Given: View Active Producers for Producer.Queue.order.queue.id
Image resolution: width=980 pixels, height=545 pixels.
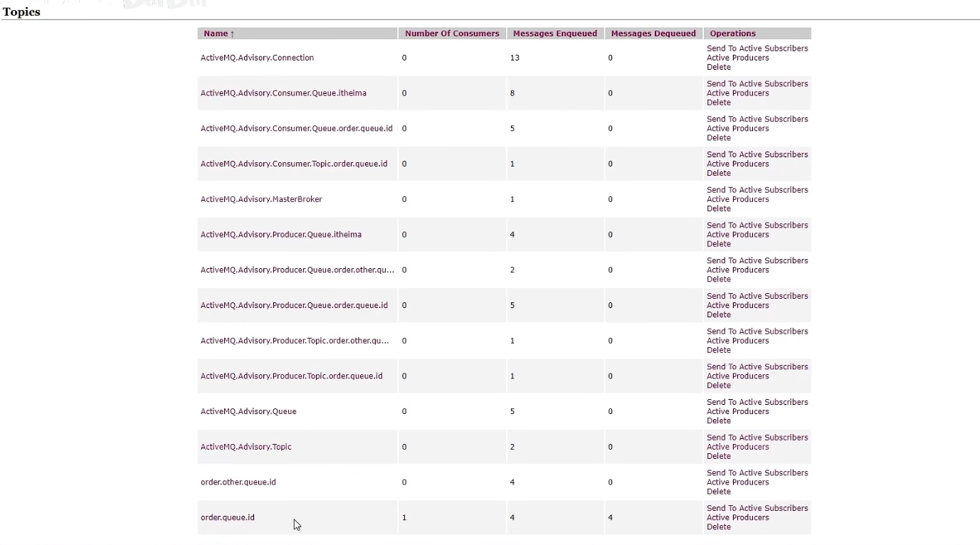Looking at the screenshot, I should 737,305.
